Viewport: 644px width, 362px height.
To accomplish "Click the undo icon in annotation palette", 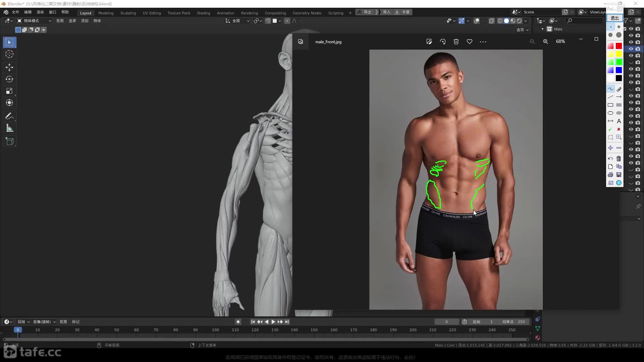I will click(x=610, y=159).
